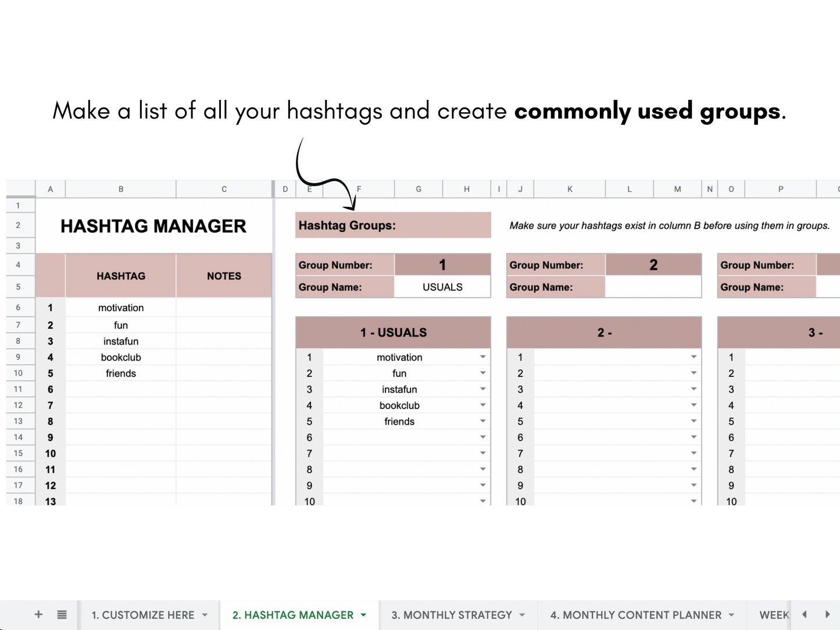This screenshot has height=630, width=840.
Task: Open the all-sheets list icon
Action: point(61,614)
